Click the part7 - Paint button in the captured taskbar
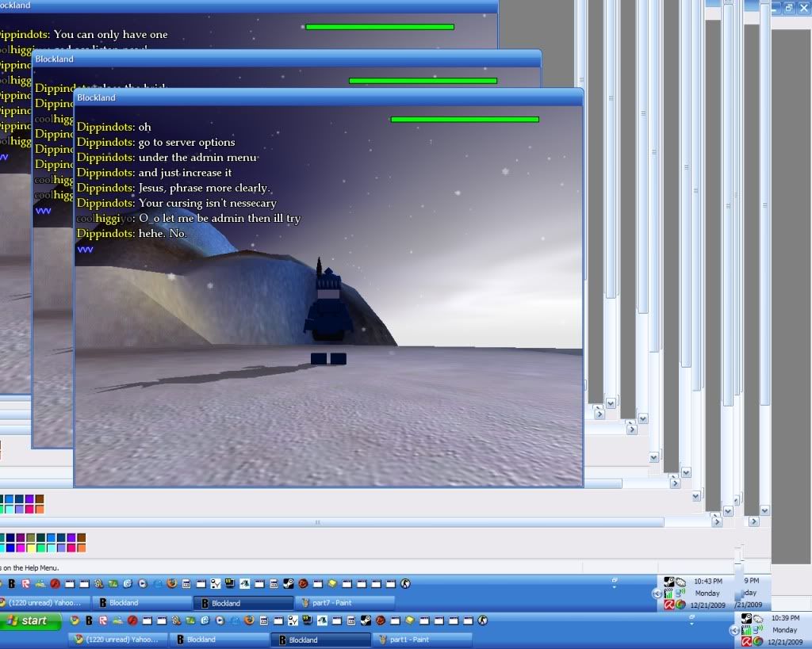 coord(345,602)
